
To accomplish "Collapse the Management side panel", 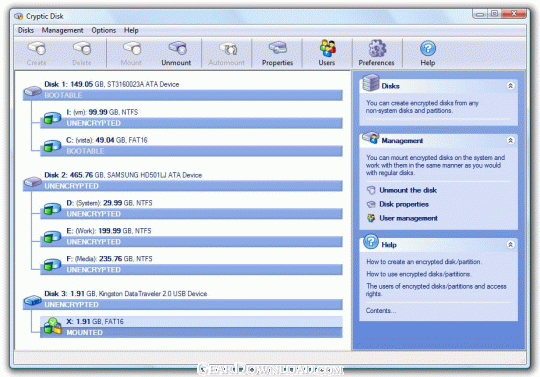I will [510, 140].
